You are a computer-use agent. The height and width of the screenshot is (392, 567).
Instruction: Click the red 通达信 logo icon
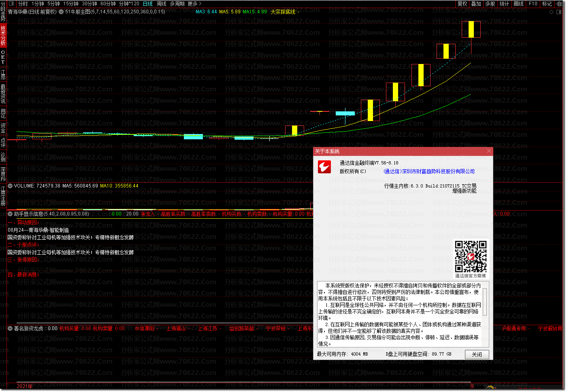(325, 167)
